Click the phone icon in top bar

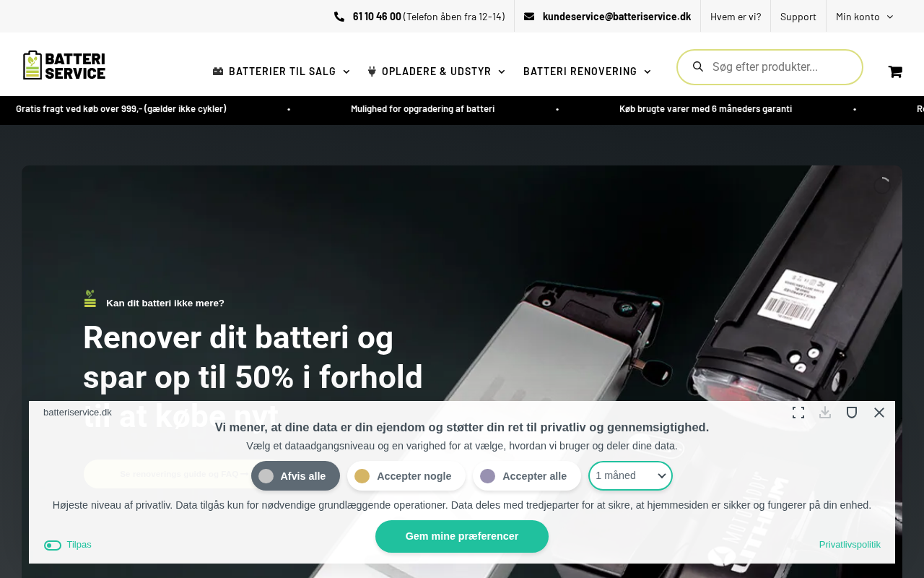[x=339, y=17]
